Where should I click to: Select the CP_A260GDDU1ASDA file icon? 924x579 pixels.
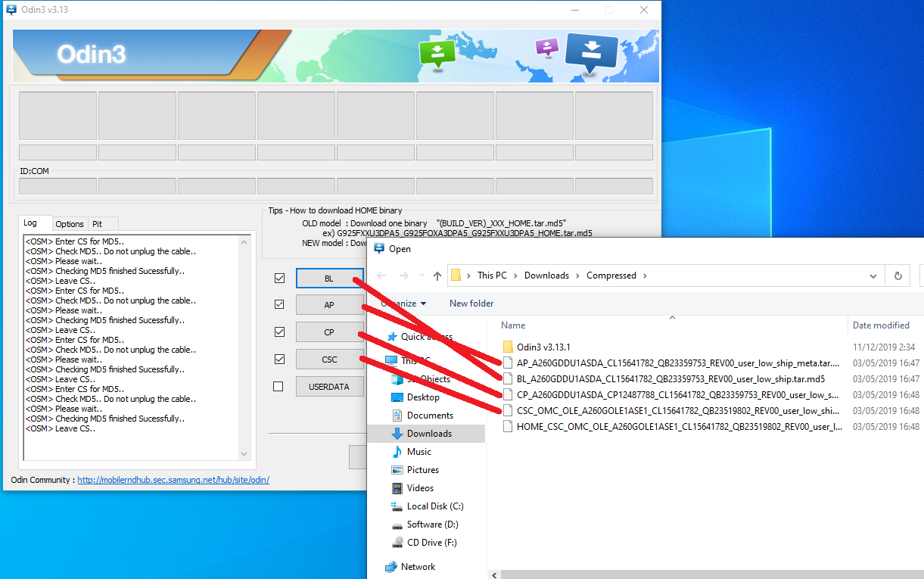pyautogui.click(x=508, y=394)
